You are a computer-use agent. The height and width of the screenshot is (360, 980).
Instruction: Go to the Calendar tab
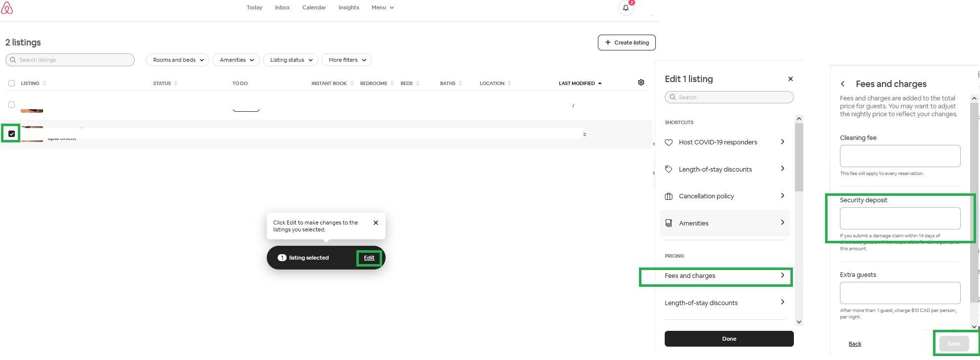[314, 7]
